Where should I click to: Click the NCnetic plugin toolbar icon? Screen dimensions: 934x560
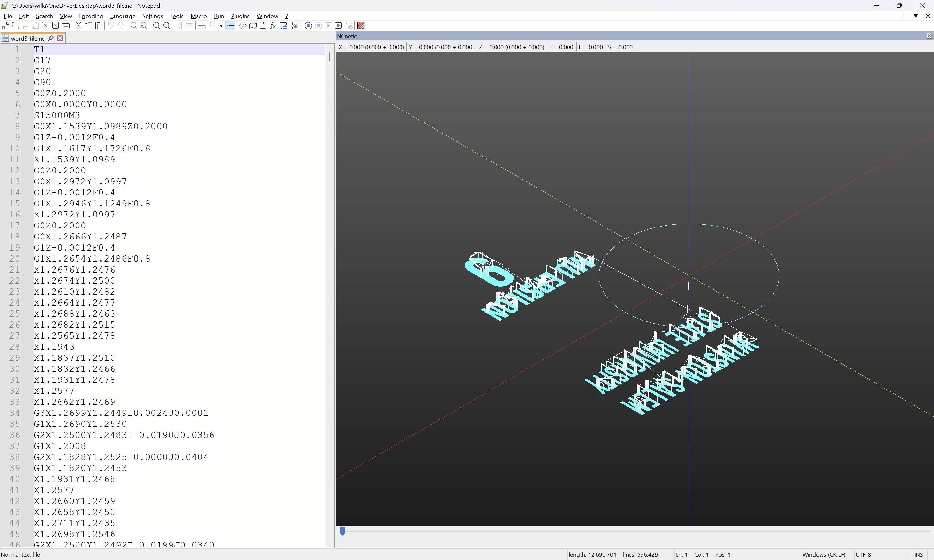(x=361, y=26)
